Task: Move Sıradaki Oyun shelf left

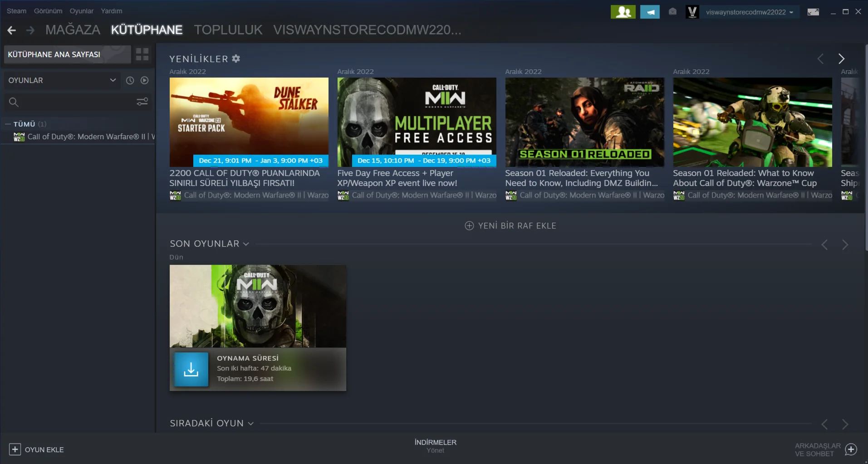Action: pos(824,424)
